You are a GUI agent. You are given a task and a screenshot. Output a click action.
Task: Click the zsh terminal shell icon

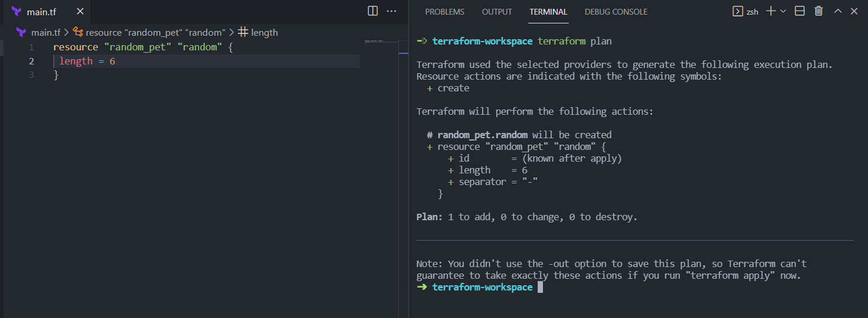(x=738, y=11)
